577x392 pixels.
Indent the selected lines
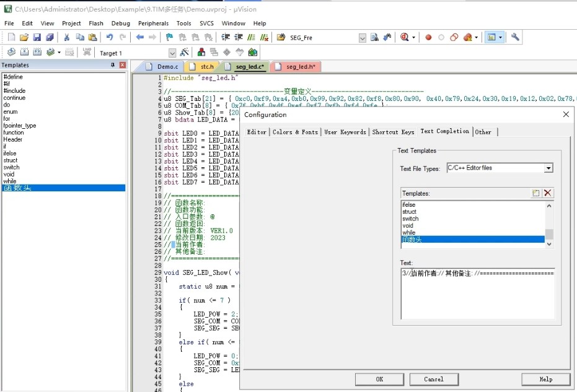[226, 37]
